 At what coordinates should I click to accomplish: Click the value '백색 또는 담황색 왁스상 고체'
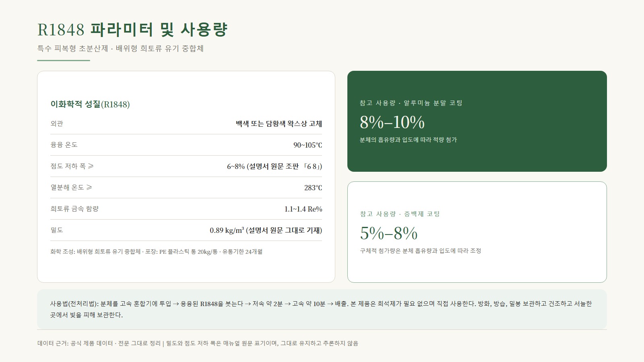(x=279, y=124)
